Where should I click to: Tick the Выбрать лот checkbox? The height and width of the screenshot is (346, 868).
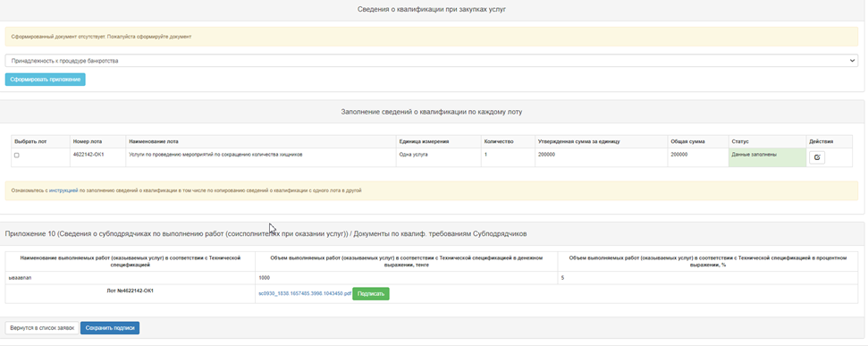[x=17, y=156]
